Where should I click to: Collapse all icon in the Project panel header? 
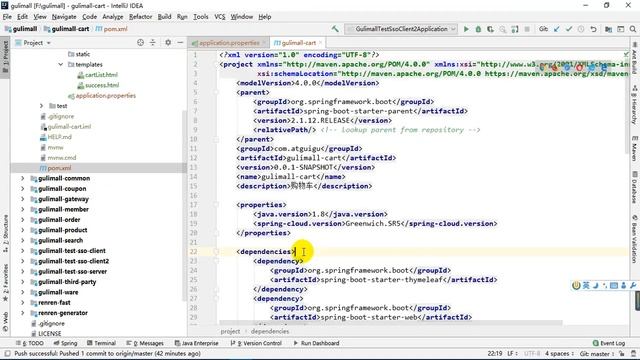pyautogui.click(x=153, y=42)
